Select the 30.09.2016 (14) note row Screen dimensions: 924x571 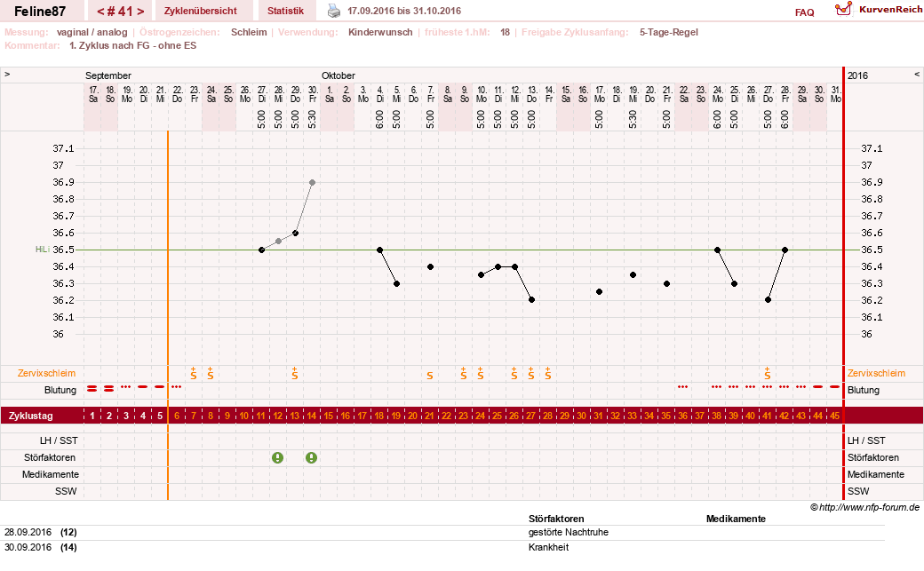[x=442, y=547]
